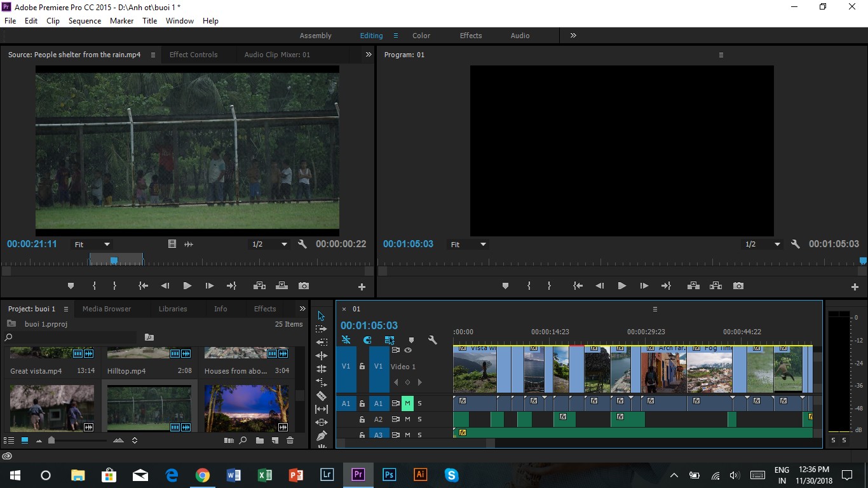Show hidden Source panel tabs
The width and height of the screenshot is (868, 488).
tap(369, 55)
